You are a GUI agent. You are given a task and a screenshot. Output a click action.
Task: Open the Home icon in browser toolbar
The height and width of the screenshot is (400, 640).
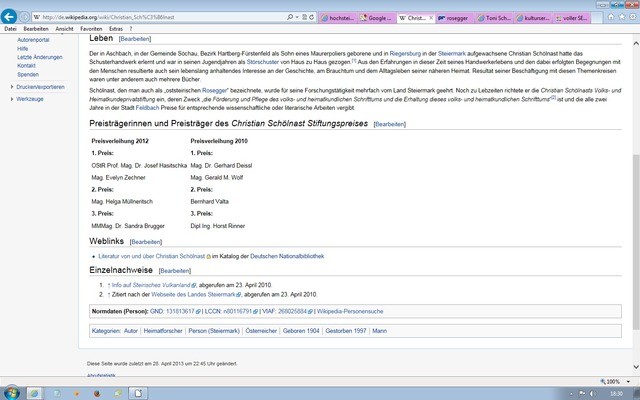(x=611, y=17)
